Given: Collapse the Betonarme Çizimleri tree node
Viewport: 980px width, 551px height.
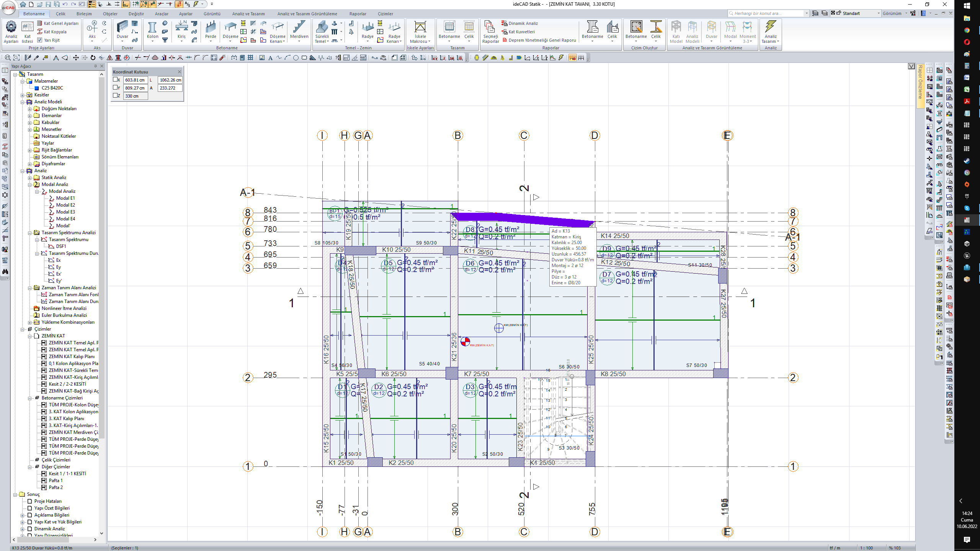Looking at the screenshot, I should (29, 398).
